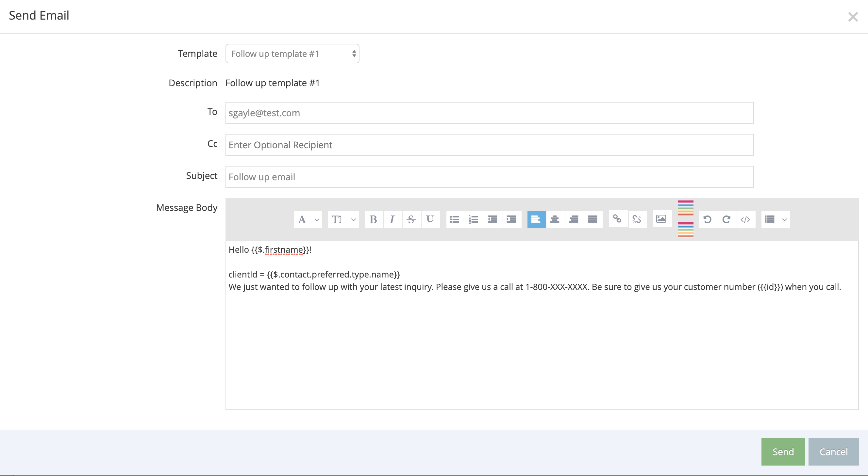Insert an image into message
The width and height of the screenshot is (868, 476).
click(x=661, y=219)
